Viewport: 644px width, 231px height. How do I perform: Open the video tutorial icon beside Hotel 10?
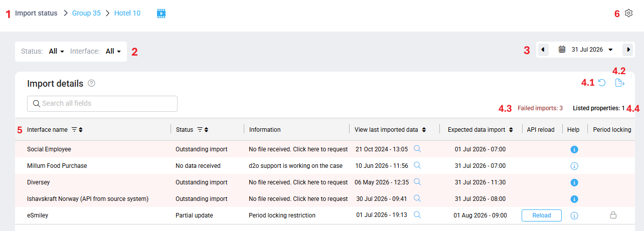pos(161,13)
